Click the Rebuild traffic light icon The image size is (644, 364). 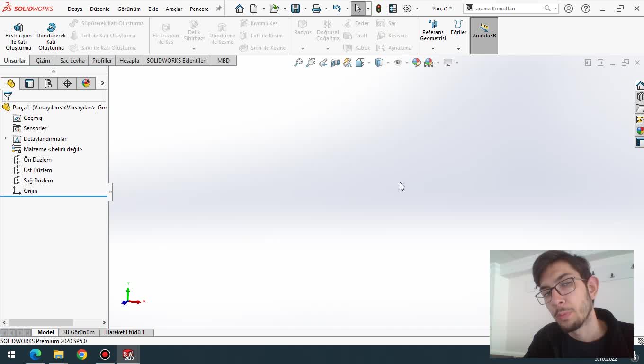click(379, 9)
